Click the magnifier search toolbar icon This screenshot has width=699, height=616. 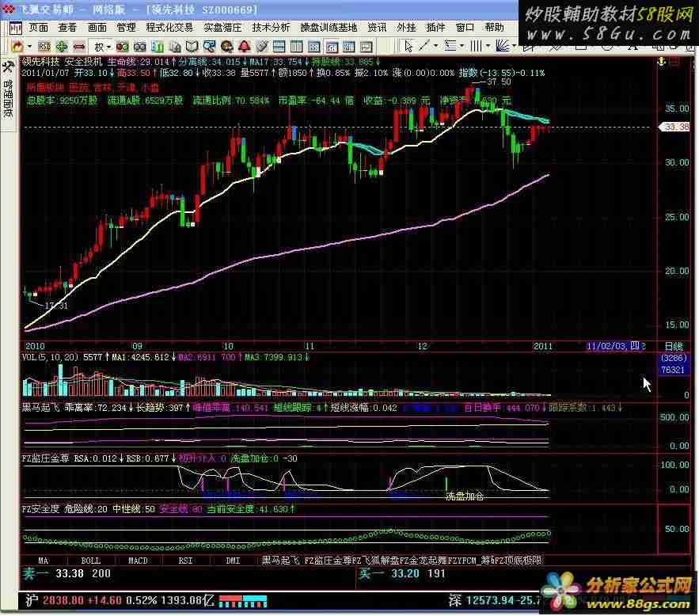(x=209, y=47)
